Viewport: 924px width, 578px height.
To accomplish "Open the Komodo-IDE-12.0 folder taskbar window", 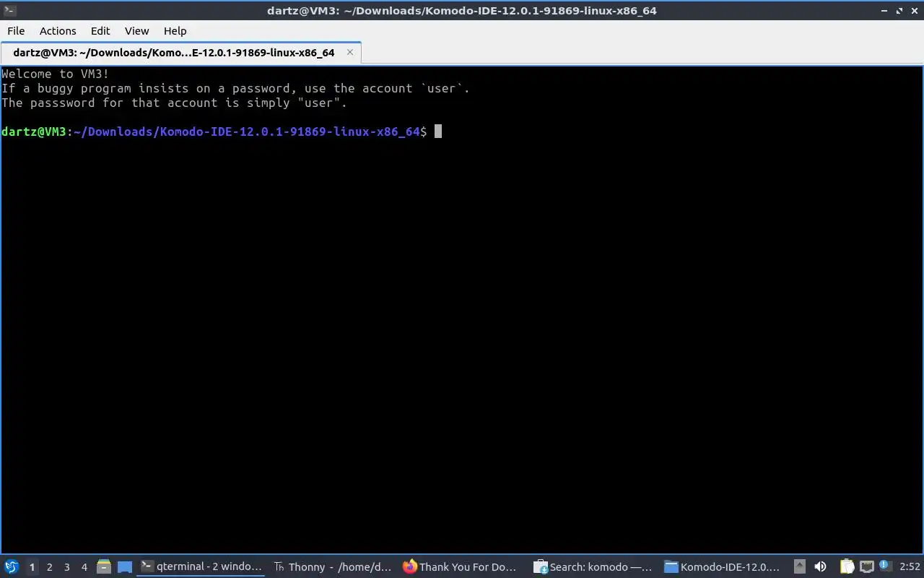I will [723, 567].
